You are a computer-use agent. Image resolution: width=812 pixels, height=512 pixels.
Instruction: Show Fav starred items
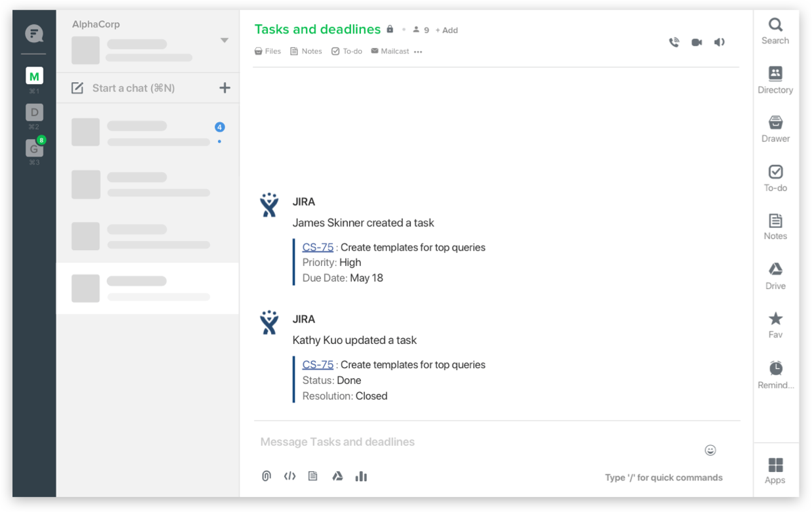tap(775, 326)
